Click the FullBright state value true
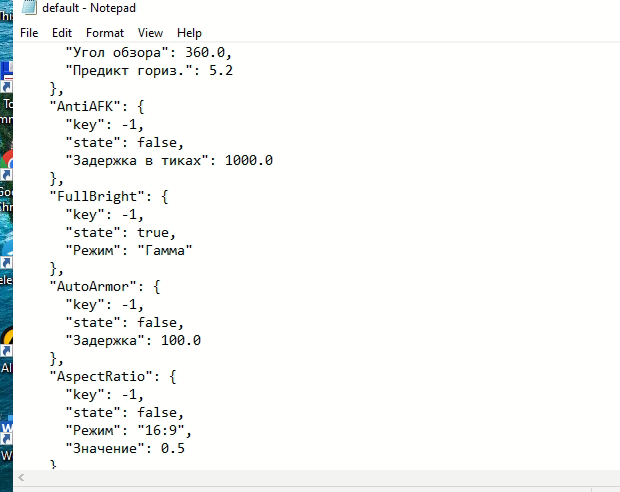620x492 pixels. pos(153,232)
